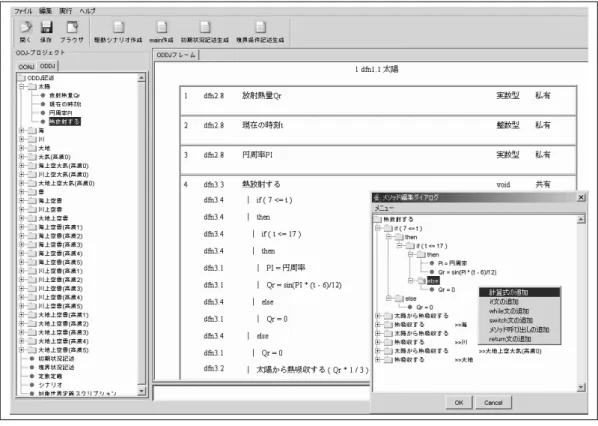598x426 pixels.
Task: Expand the 川上空雲(高度1) node
Action: click(22, 271)
